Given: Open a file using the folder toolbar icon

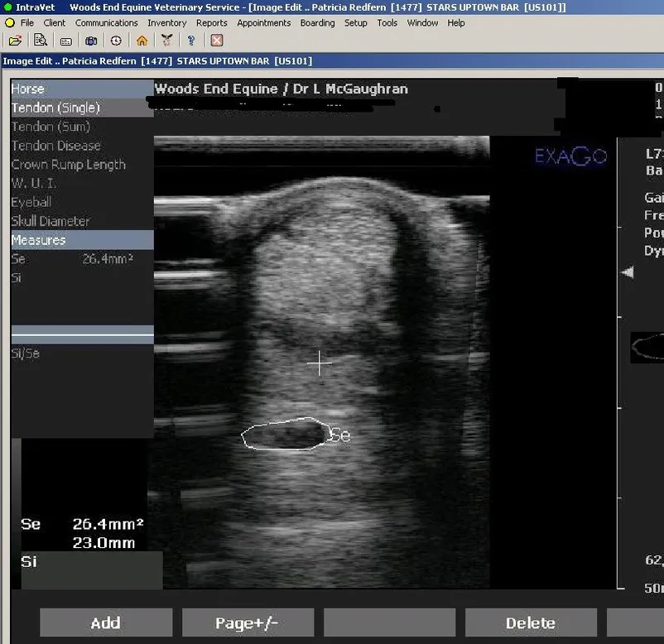Looking at the screenshot, I should coord(15,40).
